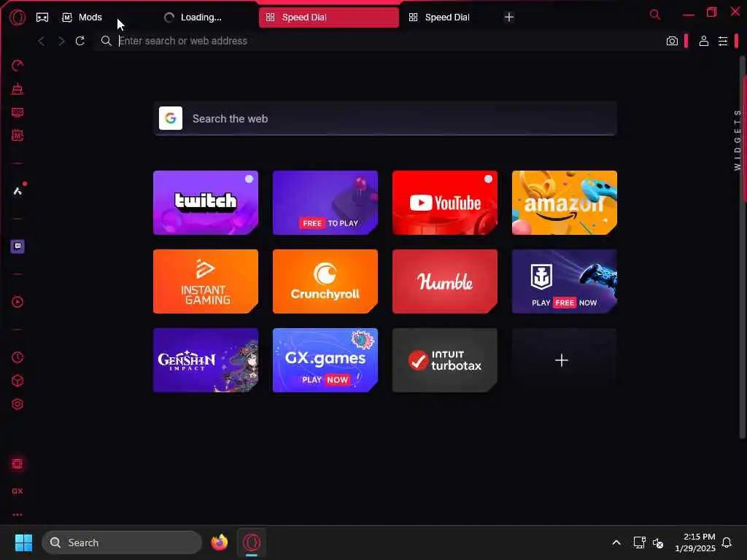The height and width of the screenshot is (560, 747).
Task: Click the Search the web field
Action: [x=385, y=119]
